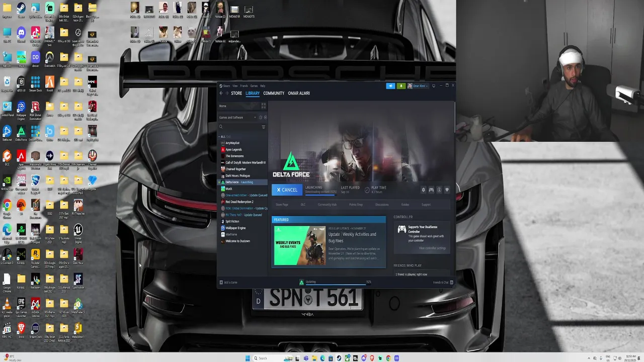The height and width of the screenshot is (362, 644).
Task: Select Red Dead Redemption 2 in library
Action: [x=239, y=202]
